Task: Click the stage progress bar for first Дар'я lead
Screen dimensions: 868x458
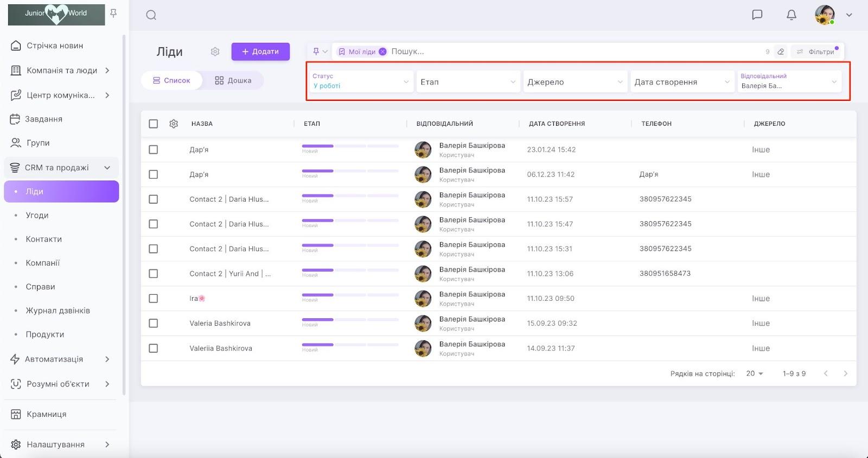Action: [350, 146]
